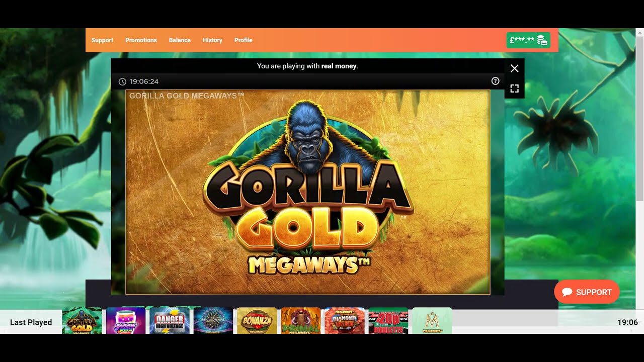644x362 pixels.
Task: Launch Diamond Mine Megaways thumbnail
Action: [x=345, y=321]
